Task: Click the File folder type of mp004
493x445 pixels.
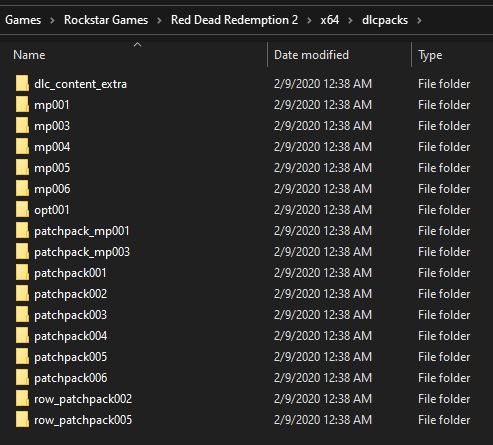Action: click(x=444, y=147)
